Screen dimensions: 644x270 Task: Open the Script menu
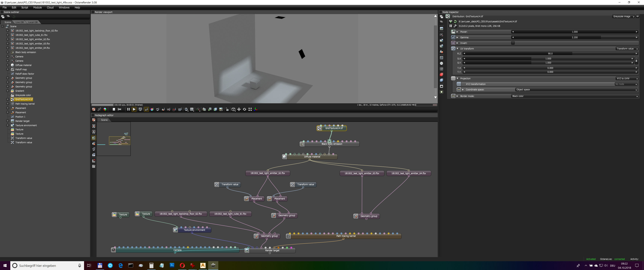pyautogui.click(x=25, y=7)
